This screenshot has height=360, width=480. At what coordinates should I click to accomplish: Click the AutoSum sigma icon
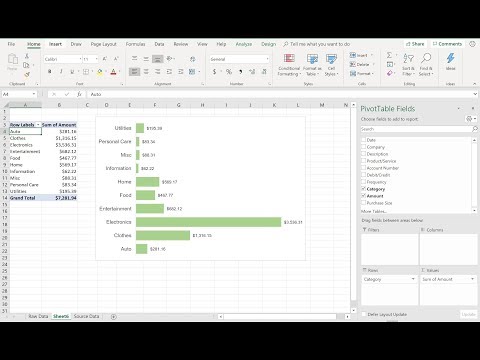[x=389, y=55]
